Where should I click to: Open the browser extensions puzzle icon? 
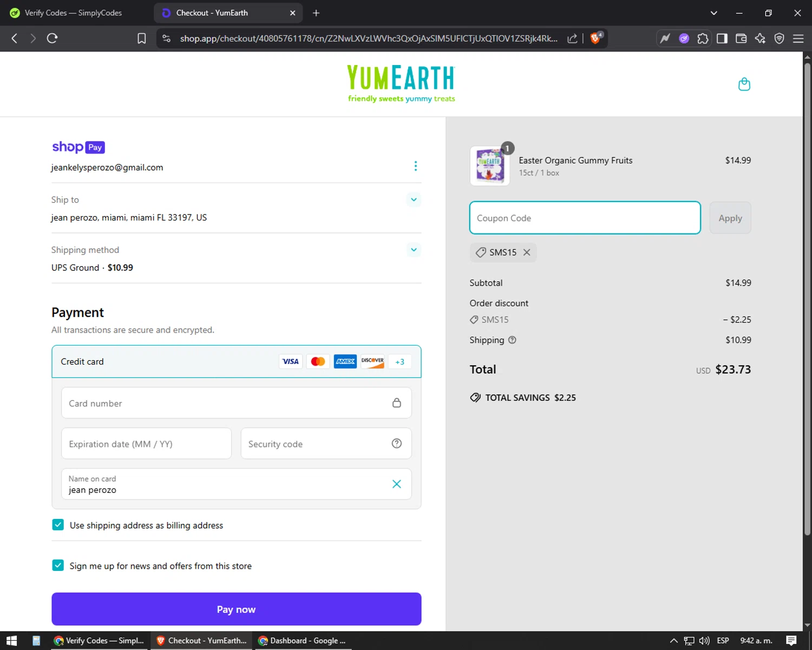[x=703, y=38]
